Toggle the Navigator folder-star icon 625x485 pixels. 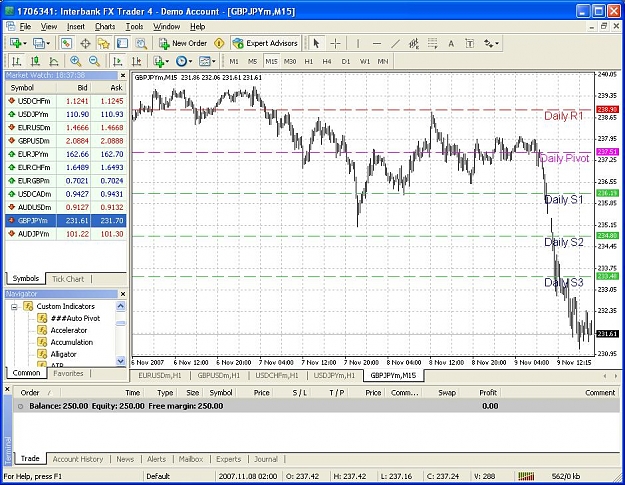104,43
